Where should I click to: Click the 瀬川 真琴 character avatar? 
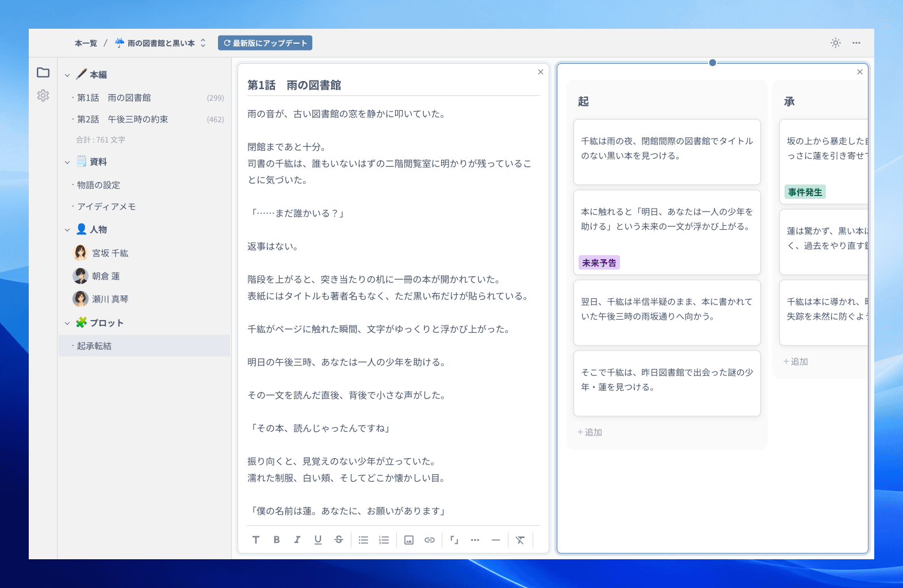(81, 299)
